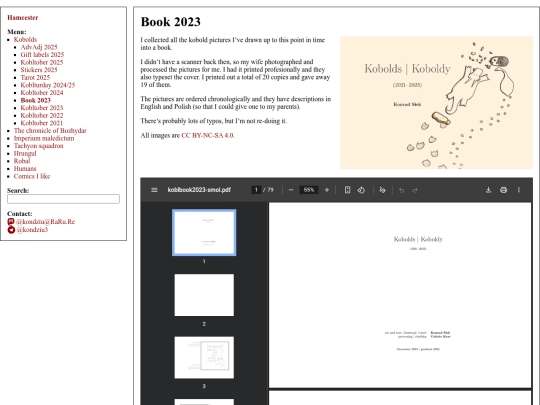
Task: Activate the PDF annotation draw icon
Action: pos(382,190)
